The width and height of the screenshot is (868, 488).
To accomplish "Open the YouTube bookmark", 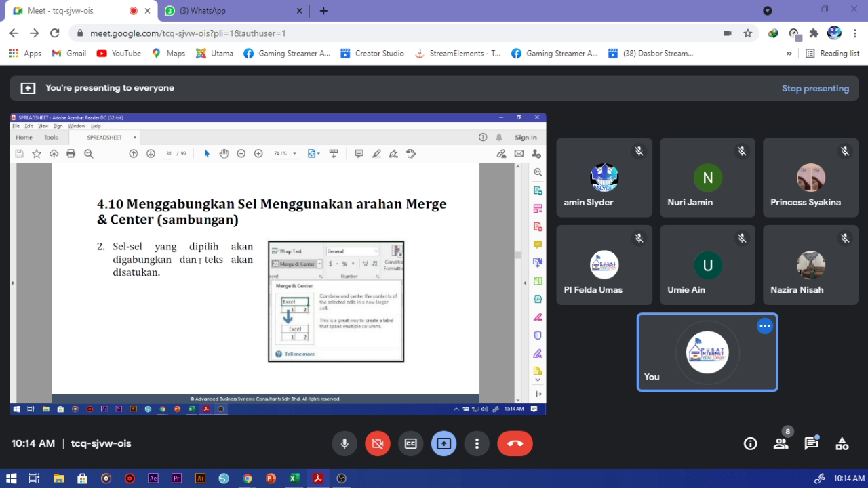I will tap(119, 53).
